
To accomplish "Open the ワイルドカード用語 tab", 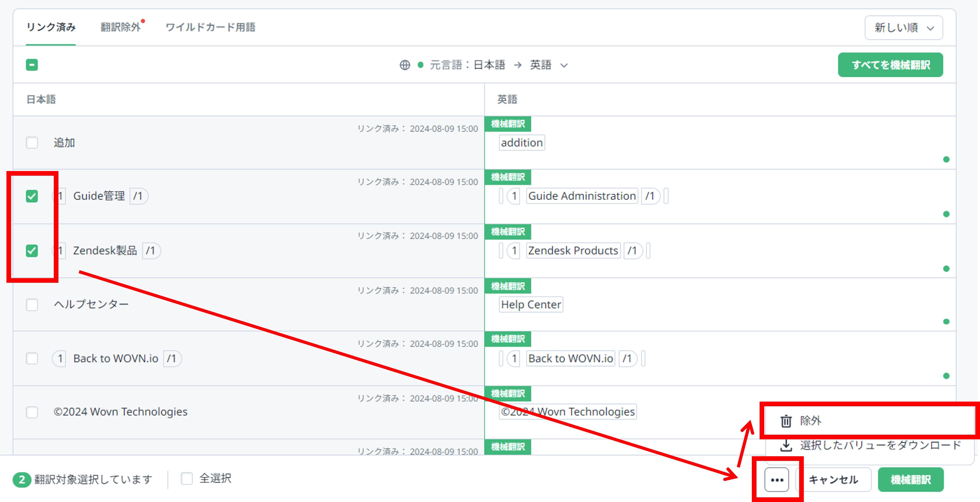I will 210,27.
